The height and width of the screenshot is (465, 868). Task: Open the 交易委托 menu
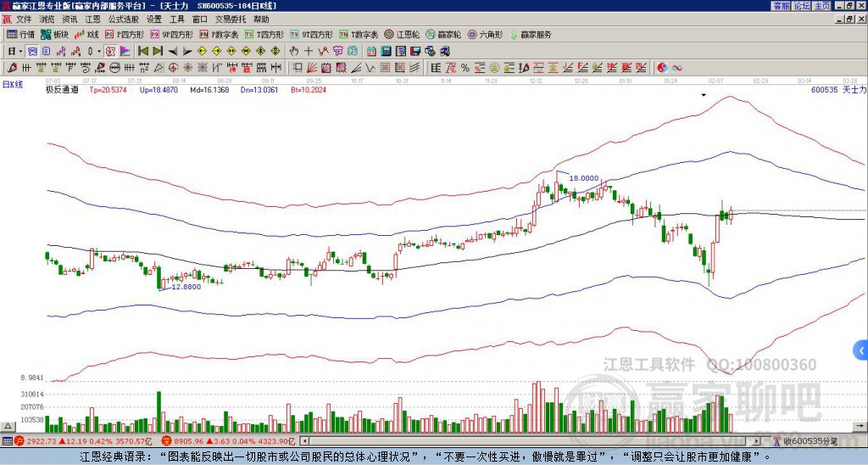[x=231, y=20]
